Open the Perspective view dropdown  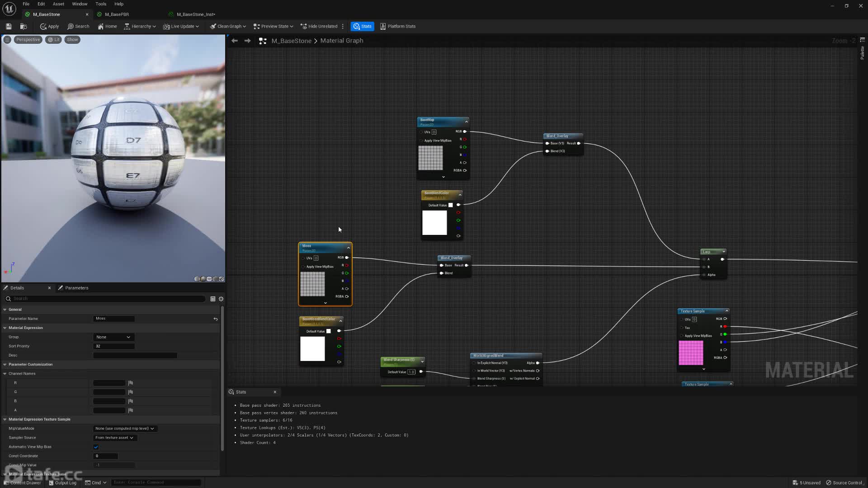click(x=28, y=40)
